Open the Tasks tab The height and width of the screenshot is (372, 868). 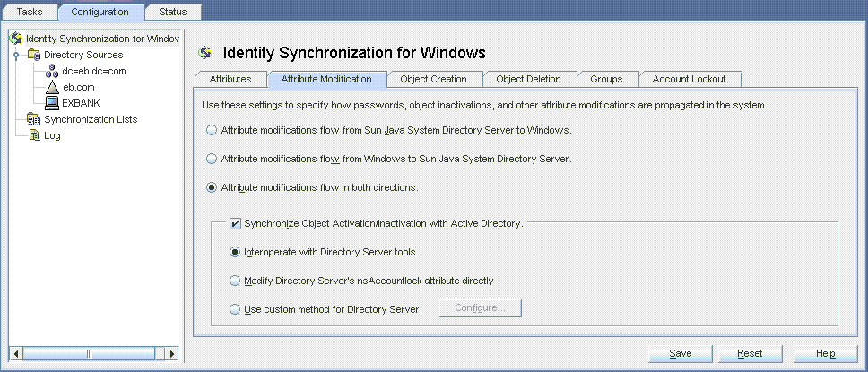[30, 12]
